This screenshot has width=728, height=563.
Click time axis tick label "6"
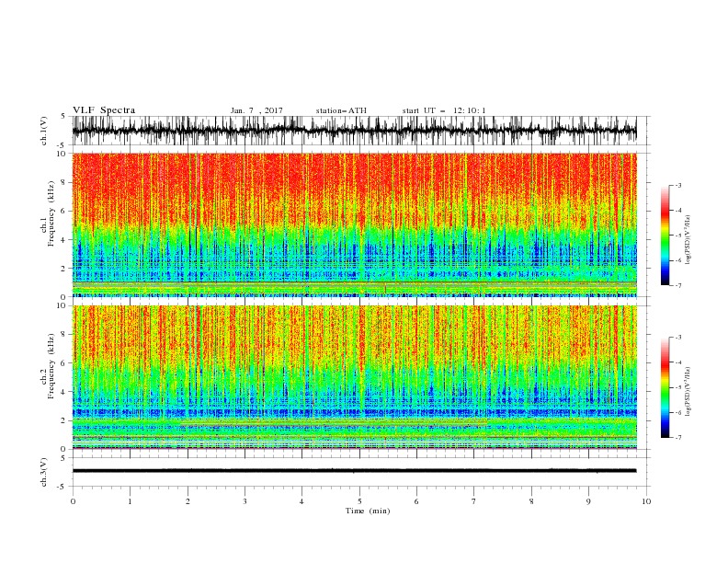(416, 501)
